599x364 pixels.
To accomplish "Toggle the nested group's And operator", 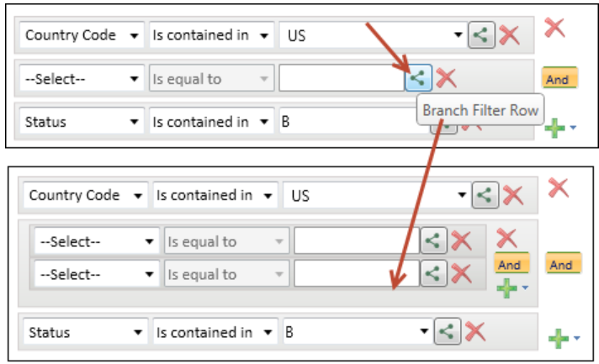I will [509, 264].
